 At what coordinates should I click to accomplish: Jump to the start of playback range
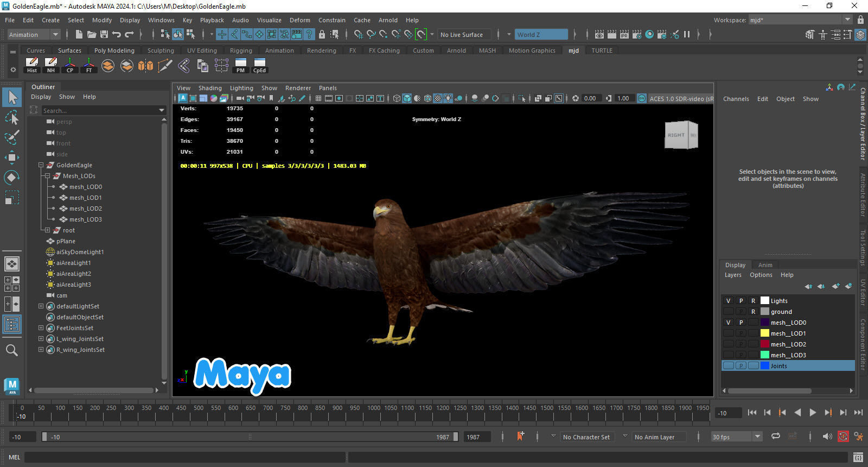(x=752, y=413)
